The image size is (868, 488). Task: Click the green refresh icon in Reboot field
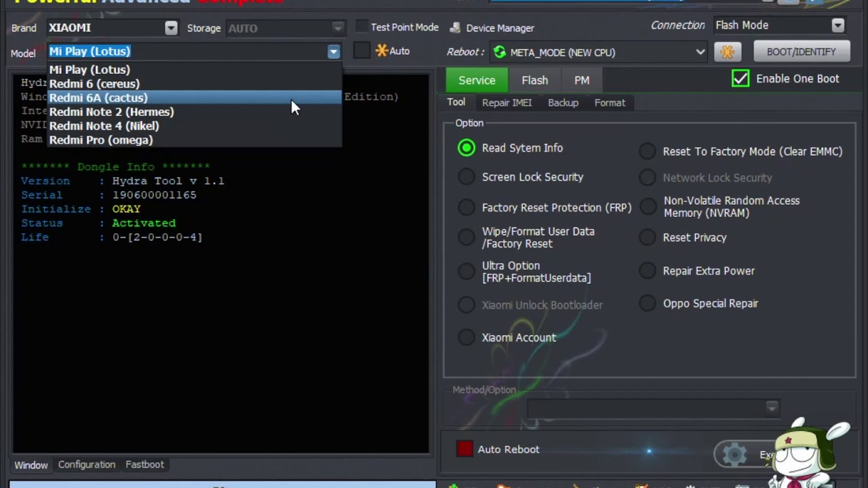(500, 52)
